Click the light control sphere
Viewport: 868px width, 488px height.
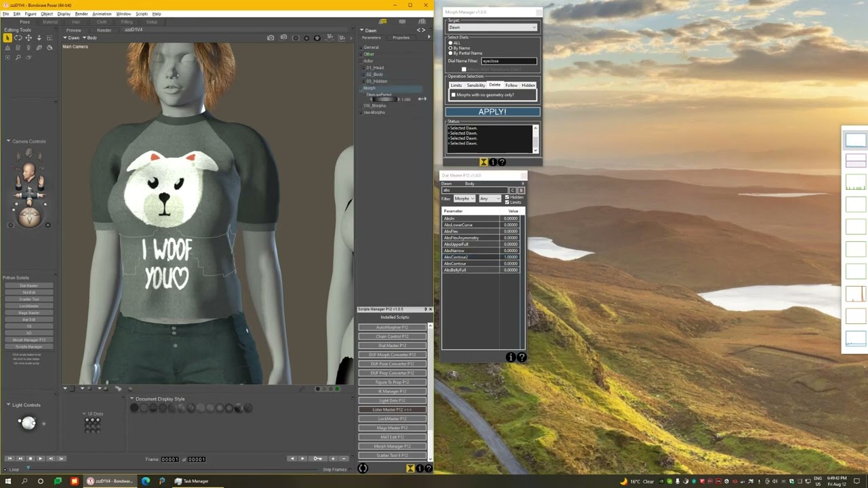point(28,423)
